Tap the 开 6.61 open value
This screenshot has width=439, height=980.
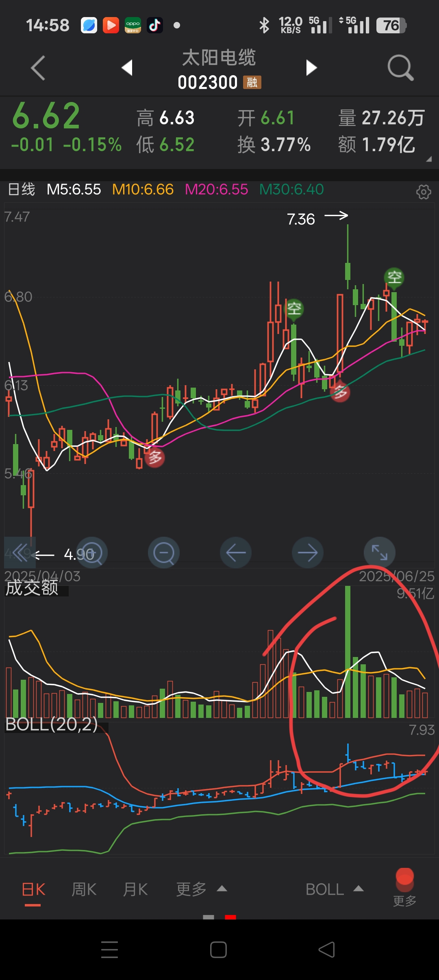click(x=266, y=118)
